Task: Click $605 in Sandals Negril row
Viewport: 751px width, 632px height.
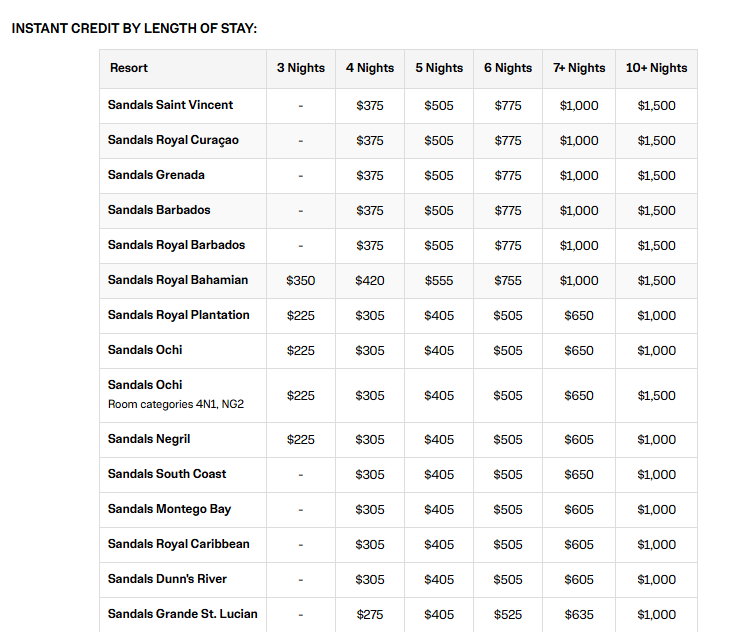Action: tap(579, 440)
